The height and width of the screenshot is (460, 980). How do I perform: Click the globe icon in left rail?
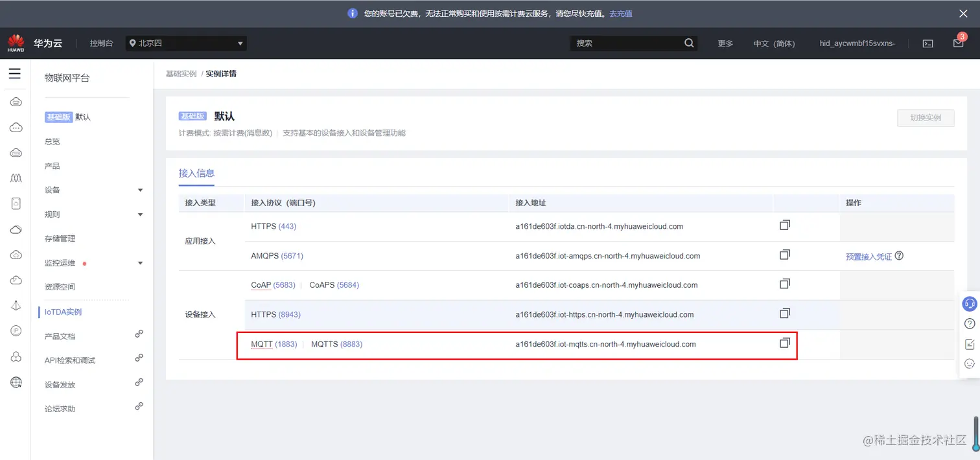tap(16, 382)
